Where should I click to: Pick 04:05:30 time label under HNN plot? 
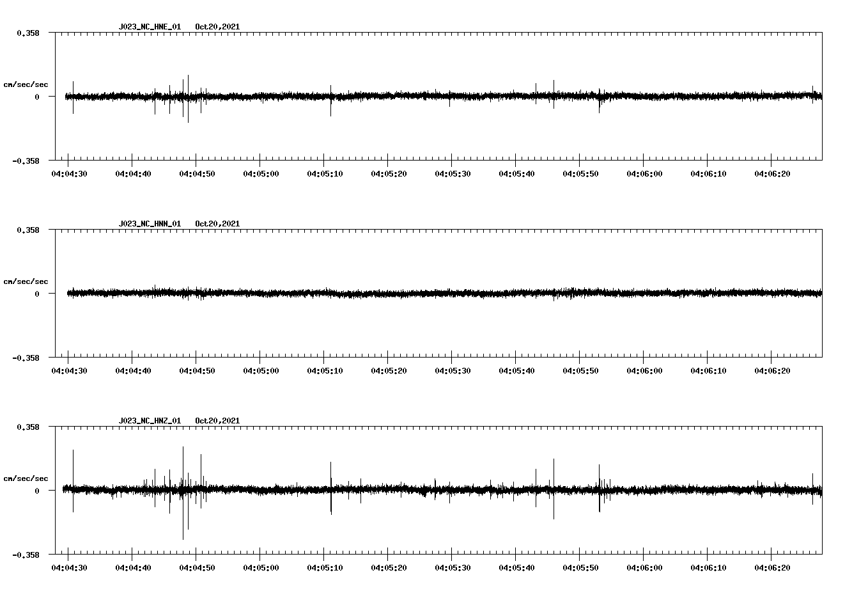[453, 371]
